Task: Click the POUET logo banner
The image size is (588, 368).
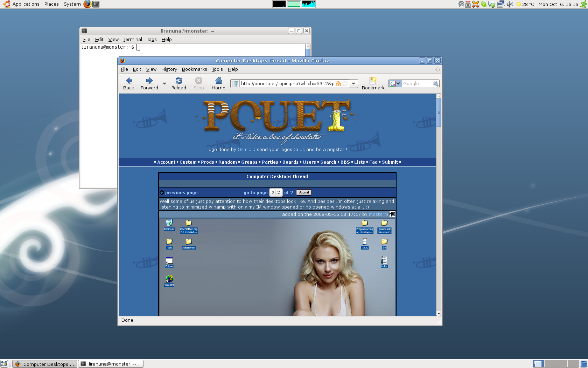Action: (x=277, y=121)
